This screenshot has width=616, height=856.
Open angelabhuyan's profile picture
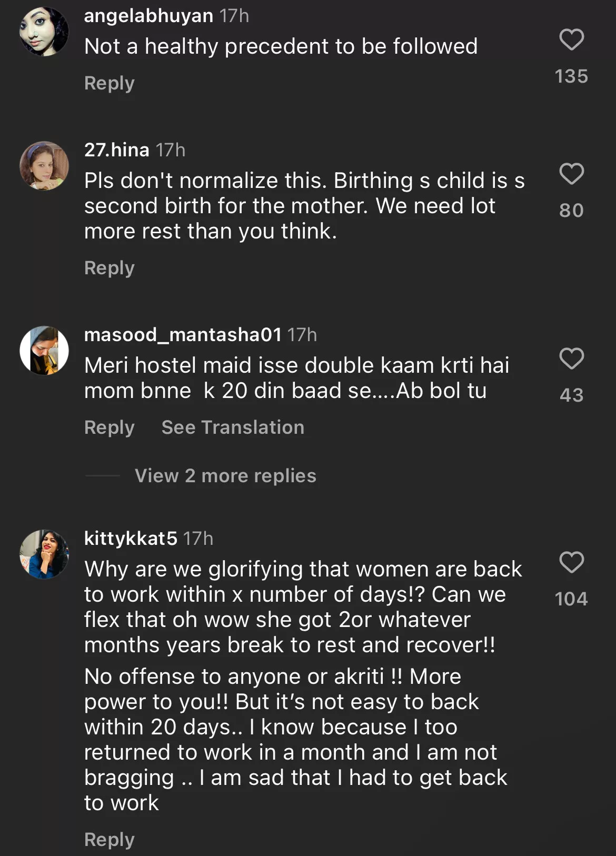[x=44, y=32]
